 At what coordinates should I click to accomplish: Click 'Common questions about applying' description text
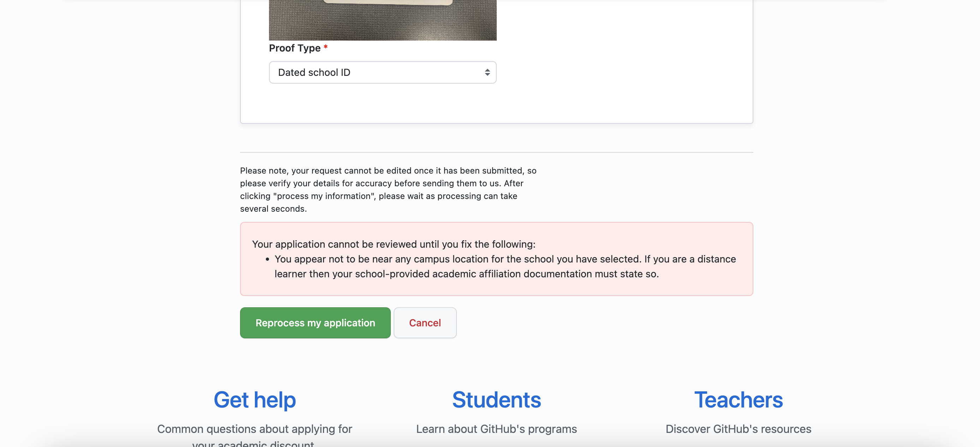pyautogui.click(x=255, y=429)
